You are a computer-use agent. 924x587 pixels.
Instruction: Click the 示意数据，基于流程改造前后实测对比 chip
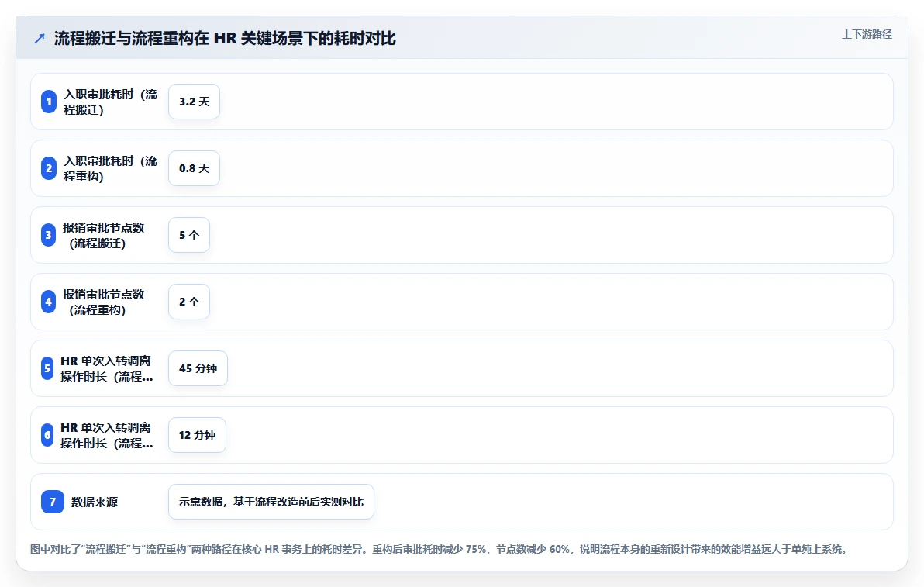[271, 502]
